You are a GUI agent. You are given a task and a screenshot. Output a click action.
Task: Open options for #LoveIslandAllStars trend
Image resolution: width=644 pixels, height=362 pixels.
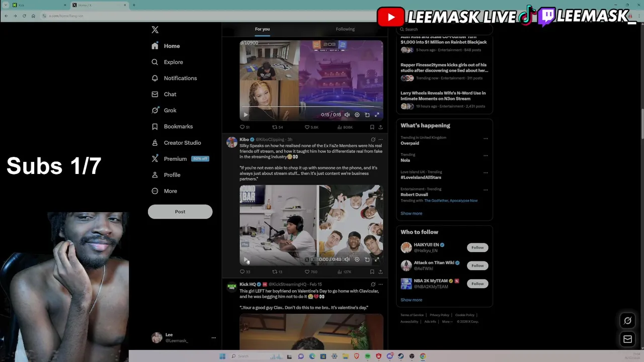point(486,172)
